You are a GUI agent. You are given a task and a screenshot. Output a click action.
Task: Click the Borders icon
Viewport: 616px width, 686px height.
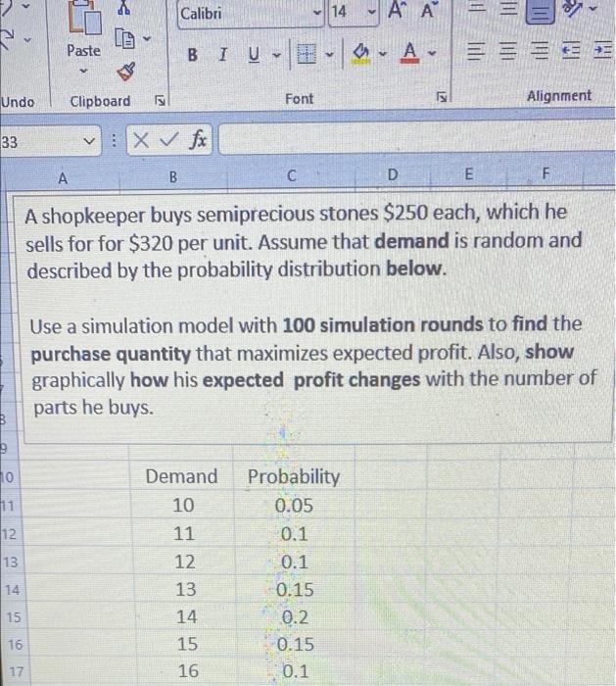click(x=306, y=54)
